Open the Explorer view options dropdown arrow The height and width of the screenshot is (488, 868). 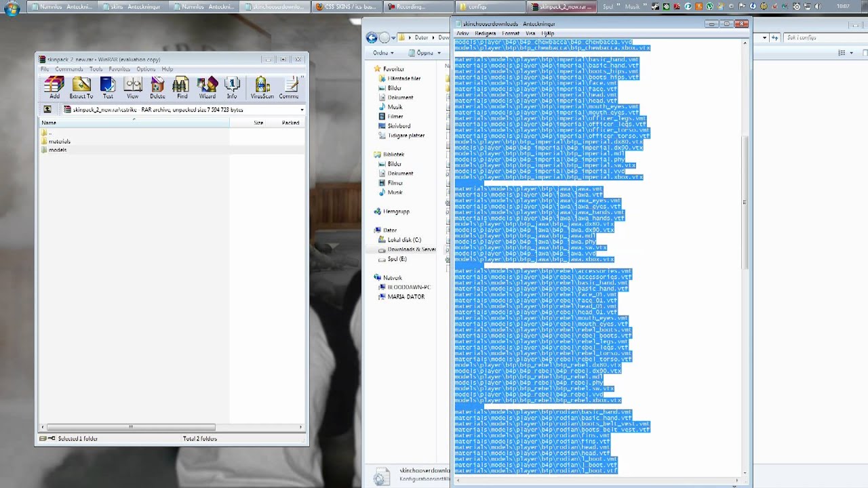(851, 53)
